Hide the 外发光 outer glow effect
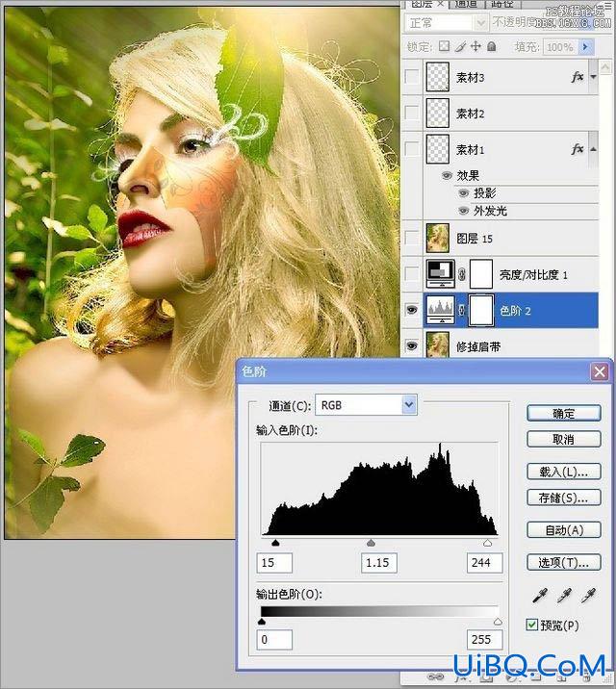The width and height of the screenshot is (616, 689). click(x=464, y=211)
